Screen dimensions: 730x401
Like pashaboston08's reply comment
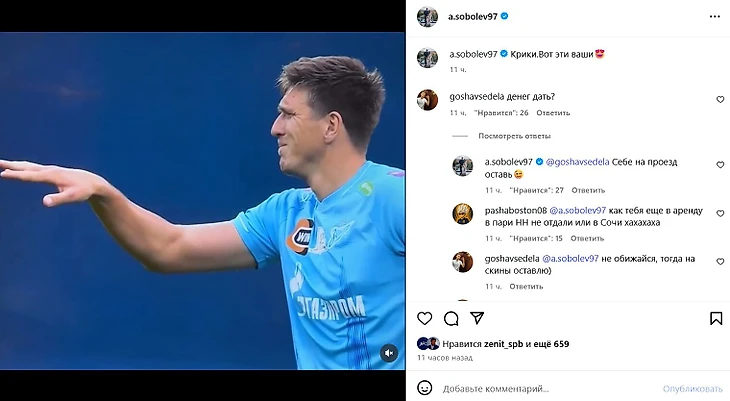(x=720, y=213)
